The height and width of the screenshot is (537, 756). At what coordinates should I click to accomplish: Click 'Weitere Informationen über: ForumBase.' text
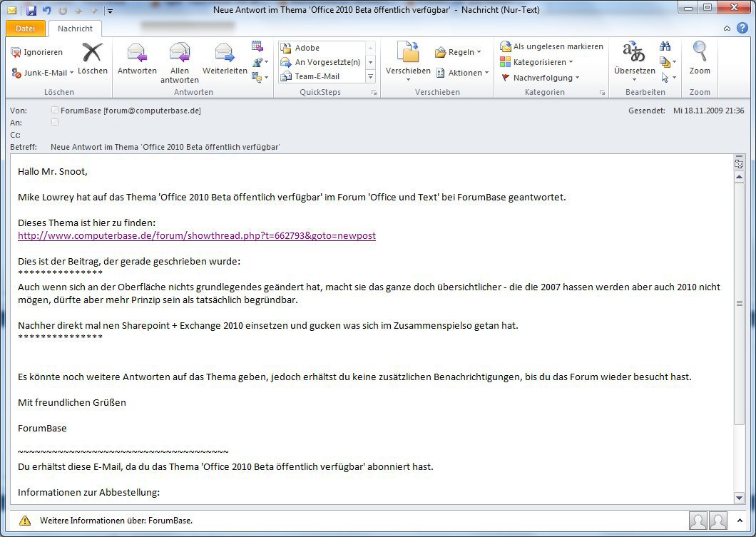click(116, 521)
